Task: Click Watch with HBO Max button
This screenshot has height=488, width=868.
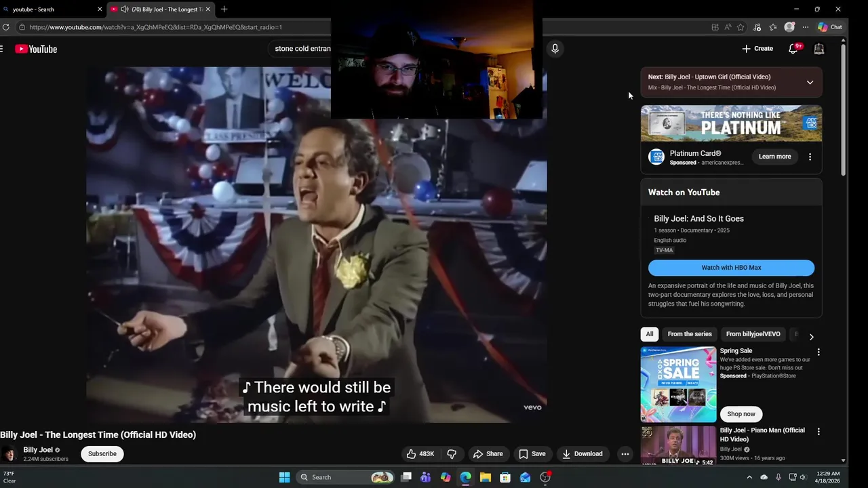Action: 731,268
